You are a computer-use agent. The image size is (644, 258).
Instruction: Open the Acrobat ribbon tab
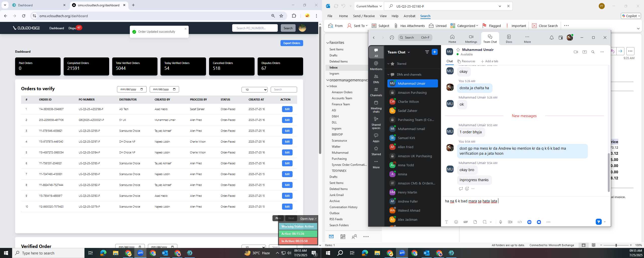pyautogui.click(x=409, y=16)
